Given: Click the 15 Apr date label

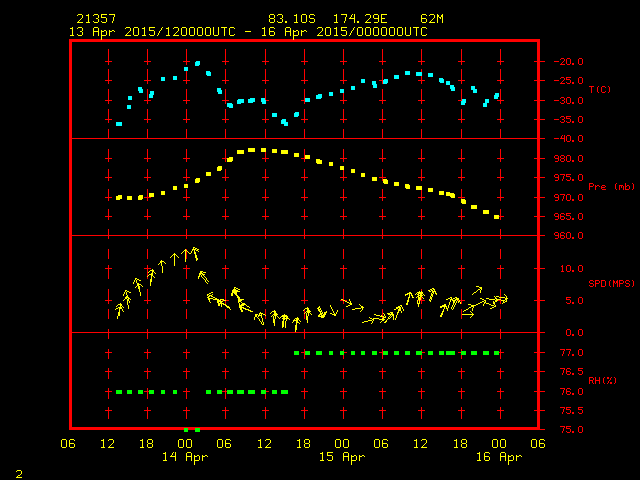Looking at the screenshot, I should (342, 457).
